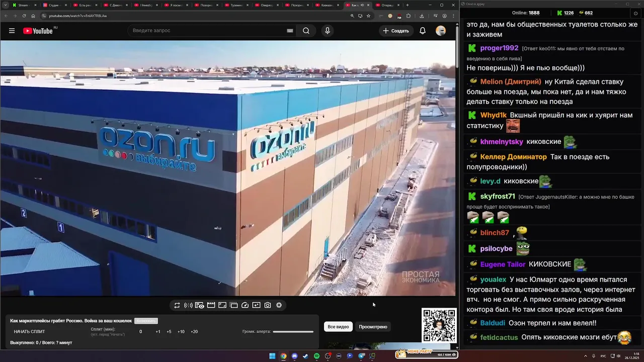Click the Online: 1888 counter in chat header

point(526,13)
